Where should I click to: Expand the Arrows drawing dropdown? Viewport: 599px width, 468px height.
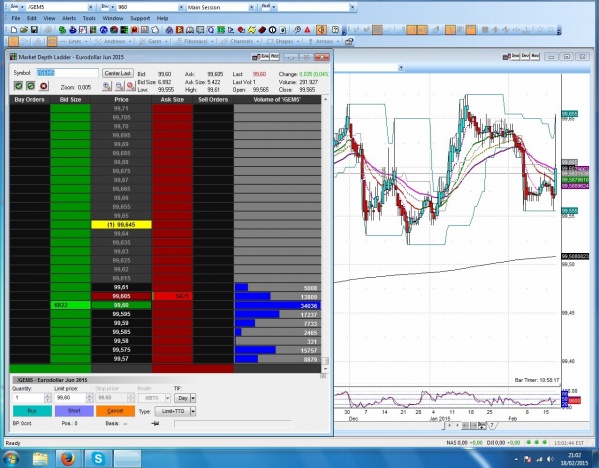click(x=338, y=41)
